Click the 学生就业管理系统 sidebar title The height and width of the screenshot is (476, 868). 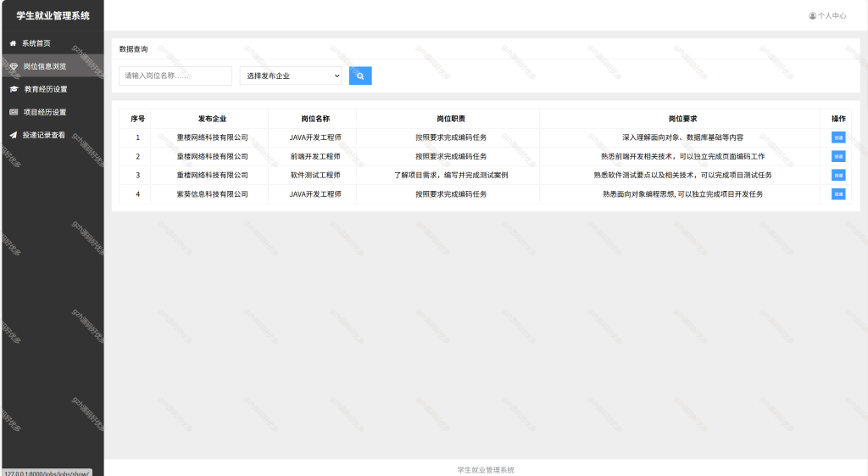(53, 15)
